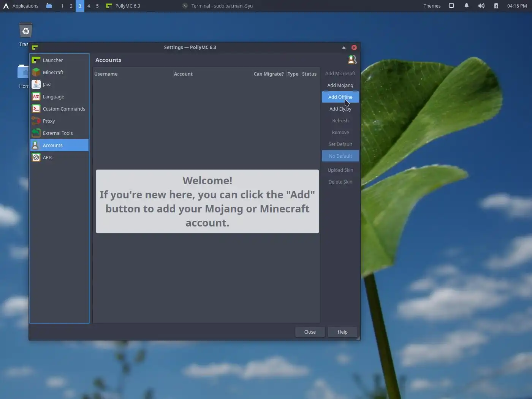Click the Remove account button
This screenshot has width=532, height=399.
click(x=340, y=132)
